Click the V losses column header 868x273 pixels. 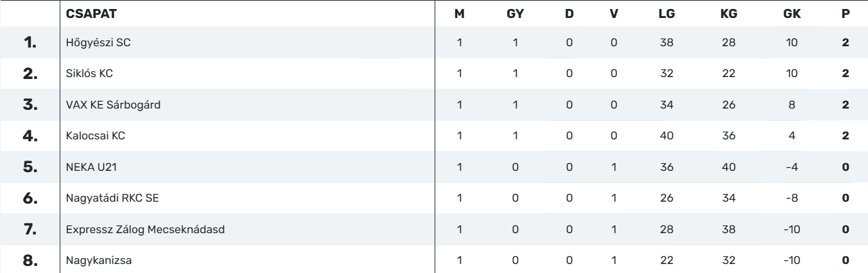(x=614, y=13)
